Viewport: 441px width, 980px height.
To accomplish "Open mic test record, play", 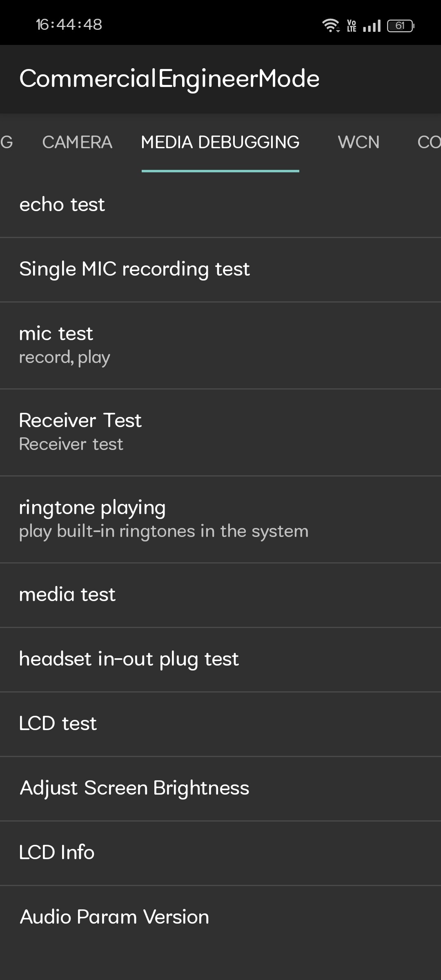I will (220, 345).
